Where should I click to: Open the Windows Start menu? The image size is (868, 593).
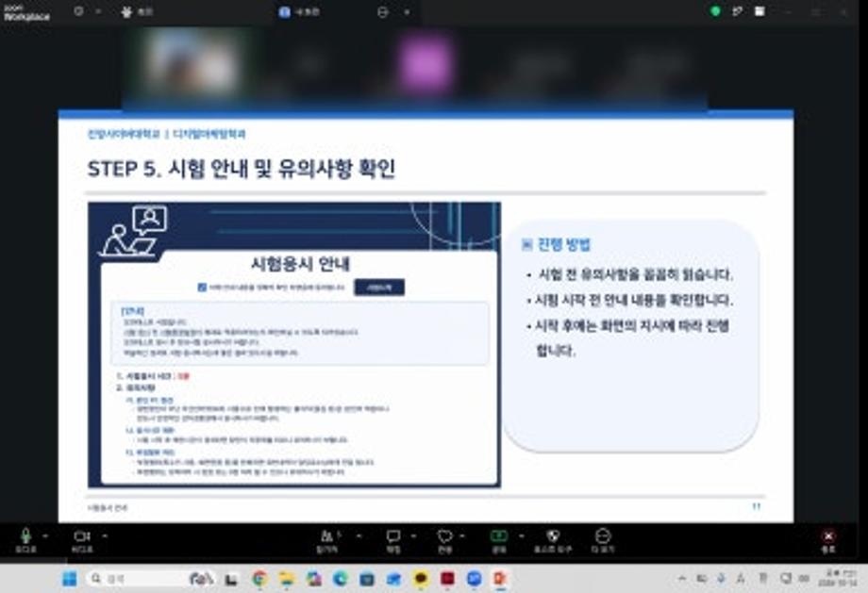click(69, 579)
